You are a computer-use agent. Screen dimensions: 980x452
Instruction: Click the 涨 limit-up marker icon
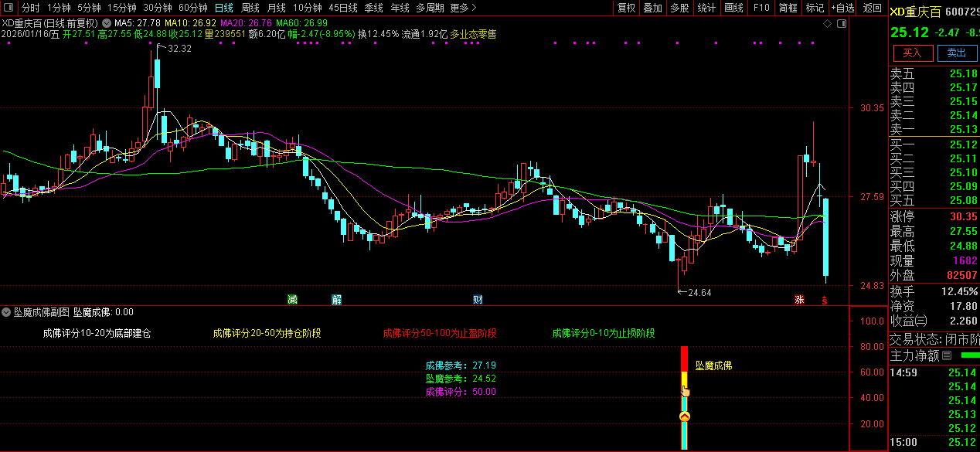[x=798, y=299]
